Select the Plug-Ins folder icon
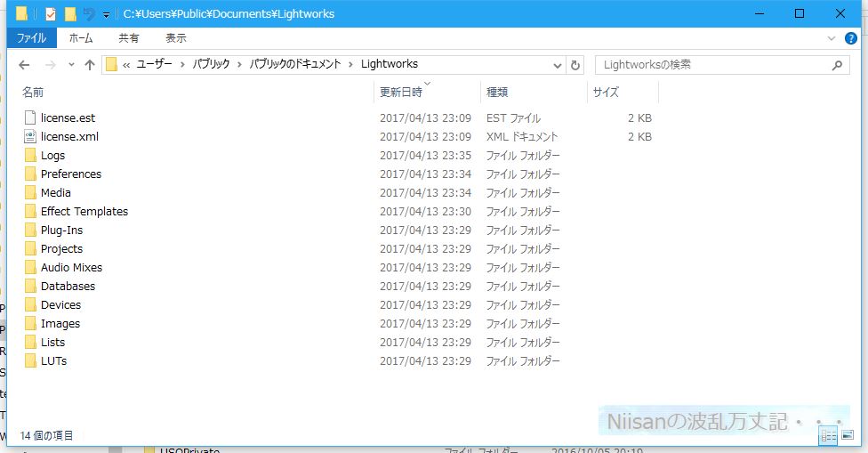Viewport: 868px width, 453px height. [x=30, y=230]
